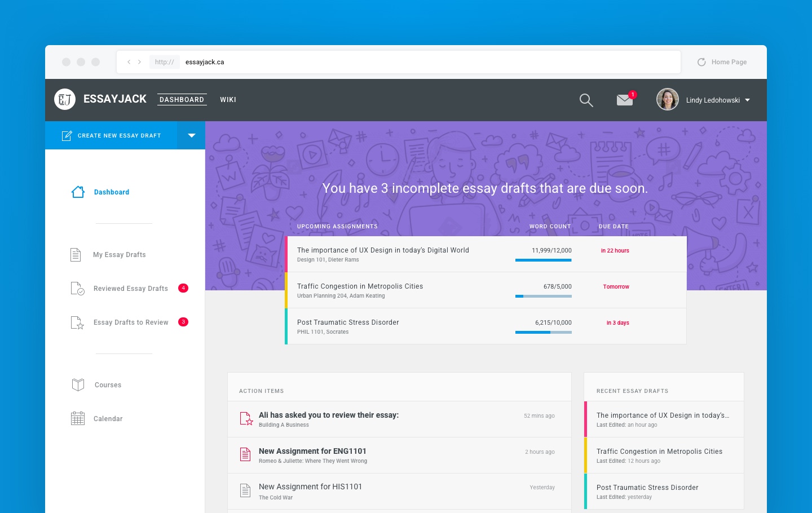Open the Lindy Ledohowski user menu arrow
The width and height of the screenshot is (812, 513).
[x=748, y=100]
